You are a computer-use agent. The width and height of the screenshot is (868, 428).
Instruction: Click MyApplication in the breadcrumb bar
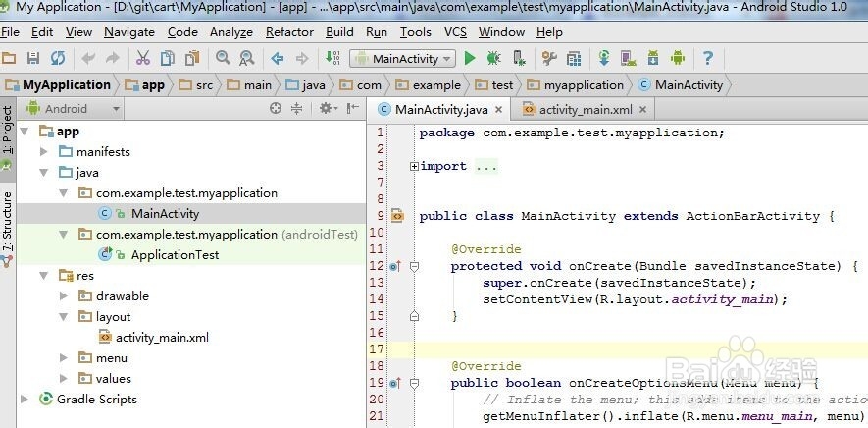59,85
